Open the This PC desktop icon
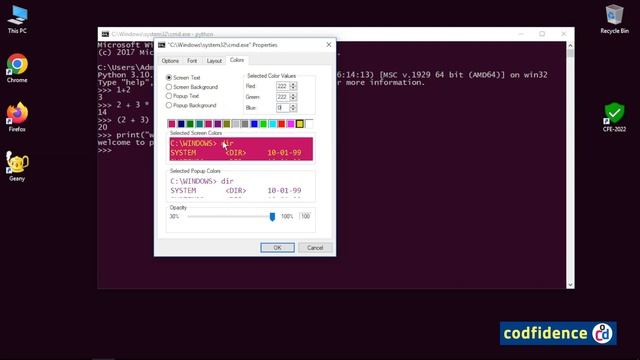Screen dimensions: 640x360 click(x=17, y=19)
